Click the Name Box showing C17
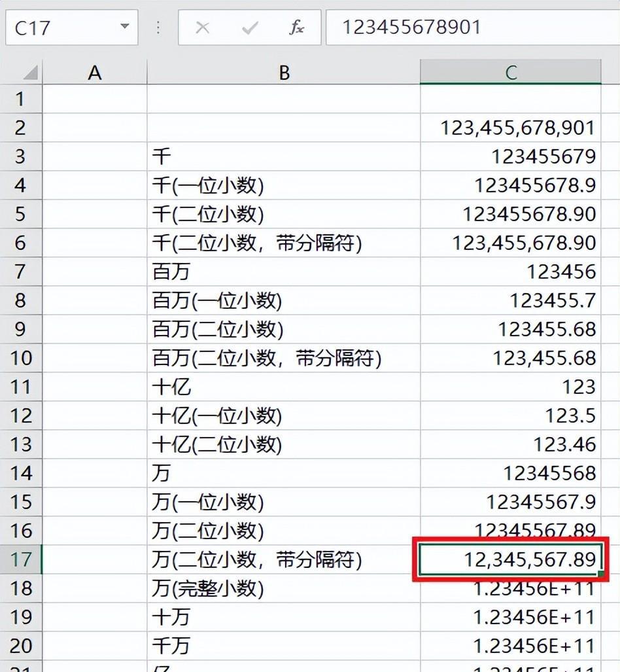The height and width of the screenshot is (672, 620). (71, 27)
